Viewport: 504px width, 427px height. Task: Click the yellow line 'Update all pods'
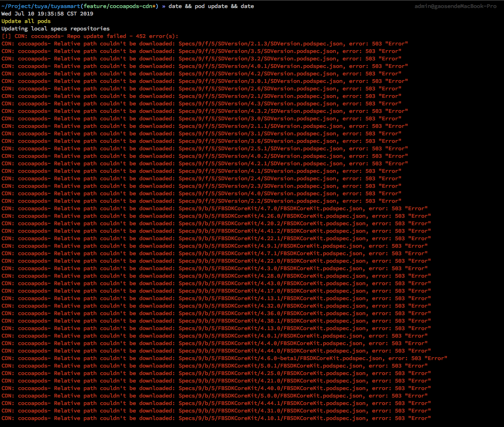pyautogui.click(x=26, y=21)
